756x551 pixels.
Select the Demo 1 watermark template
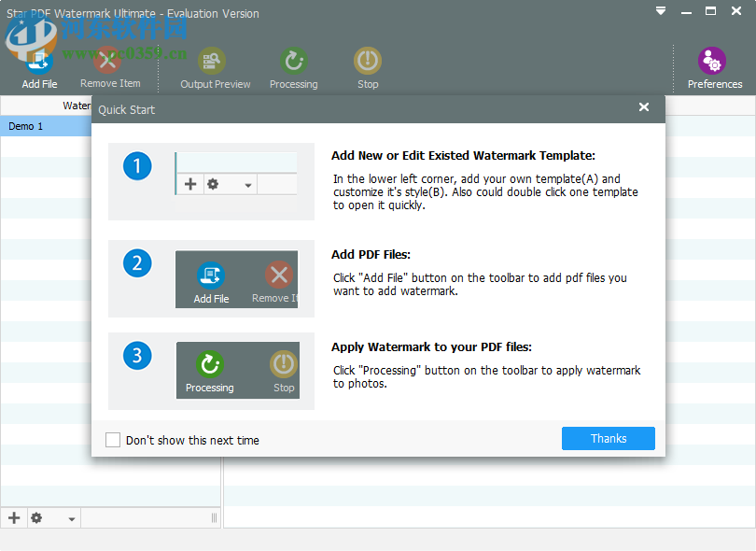pos(46,126)
